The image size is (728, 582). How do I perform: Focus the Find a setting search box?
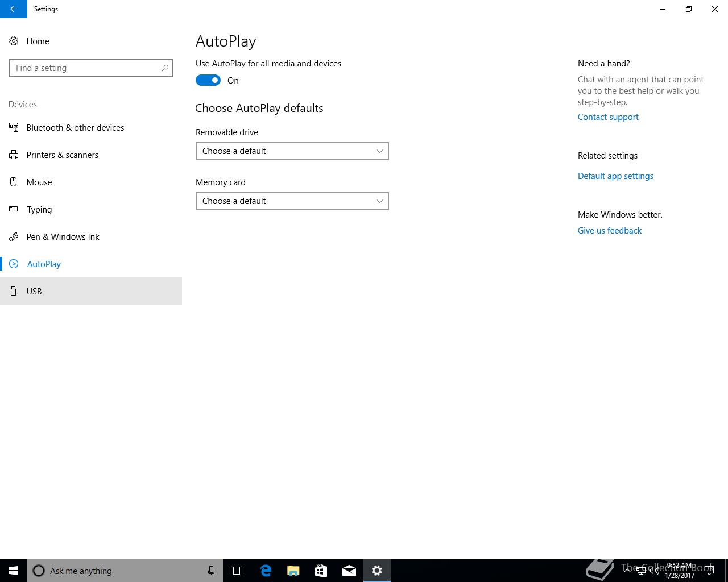tap(91, 68)
